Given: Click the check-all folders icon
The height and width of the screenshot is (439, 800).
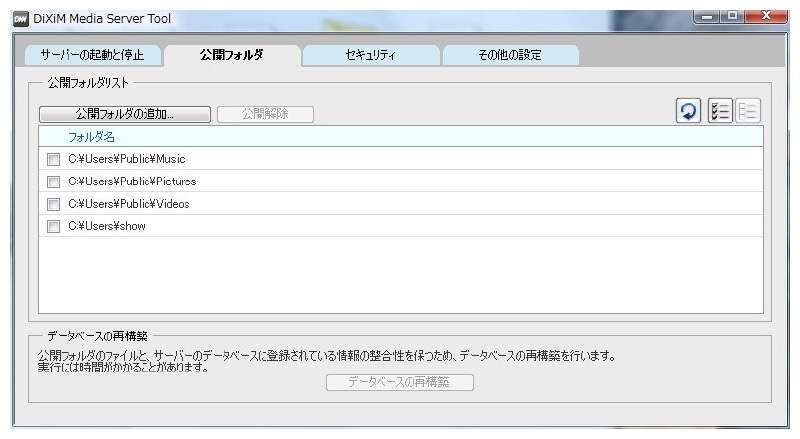Looking at the screenshot, I should tap(719, 113).
